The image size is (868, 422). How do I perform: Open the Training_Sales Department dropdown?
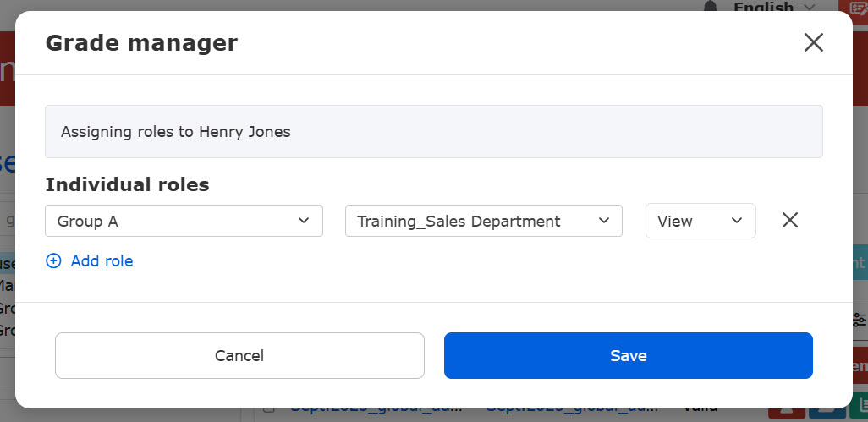point(483,221)
